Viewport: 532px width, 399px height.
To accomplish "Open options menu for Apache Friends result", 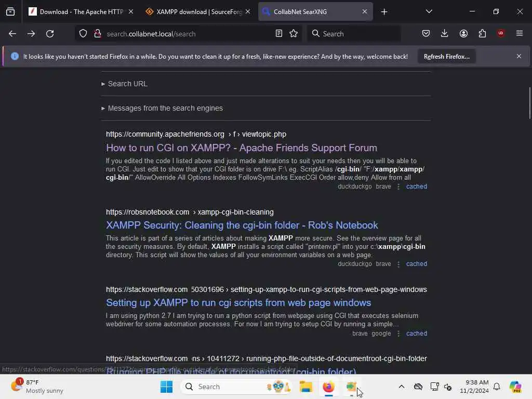I will click(x=398, y=187).
